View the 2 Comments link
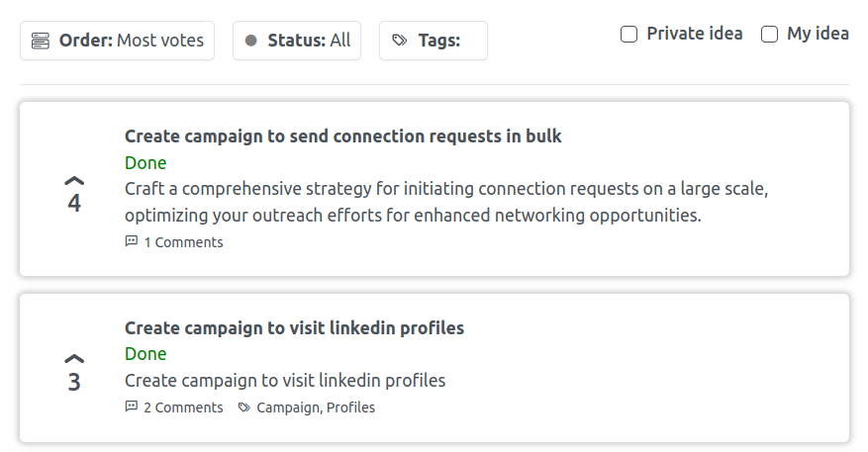The width and height of the screenshot is (868, 452). [x=183, y=407]
